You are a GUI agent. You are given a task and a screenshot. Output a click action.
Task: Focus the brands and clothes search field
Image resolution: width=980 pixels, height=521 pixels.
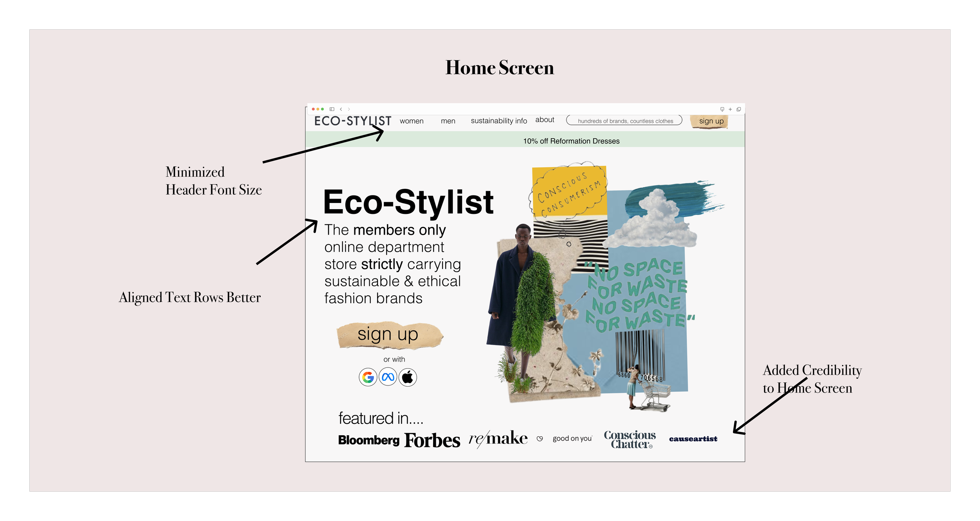[x=624, y=121]
